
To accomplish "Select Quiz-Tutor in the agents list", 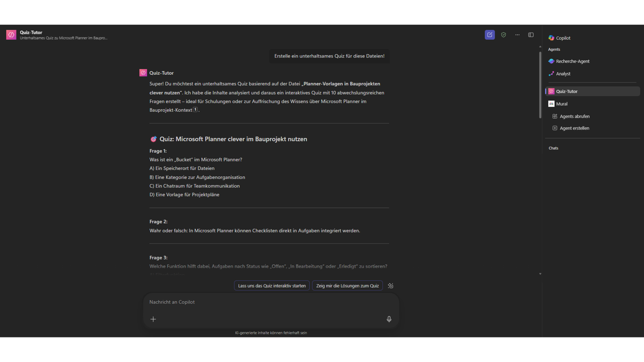I will pos(566,91).
